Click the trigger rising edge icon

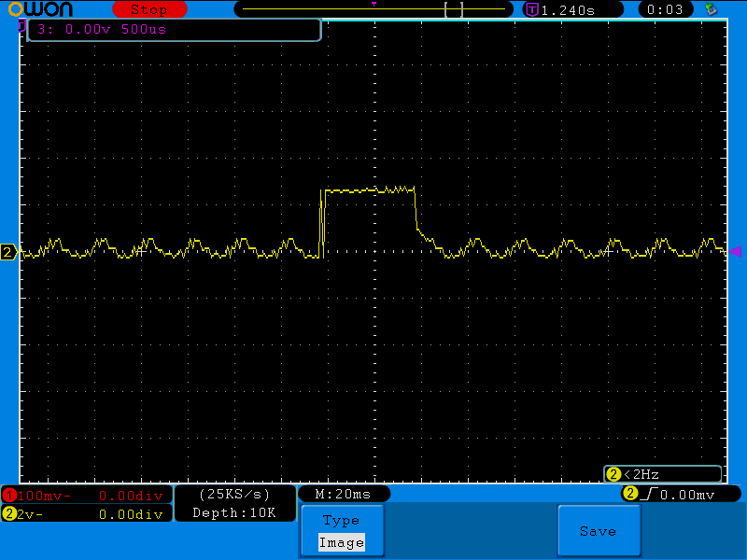tap(649, 495)
